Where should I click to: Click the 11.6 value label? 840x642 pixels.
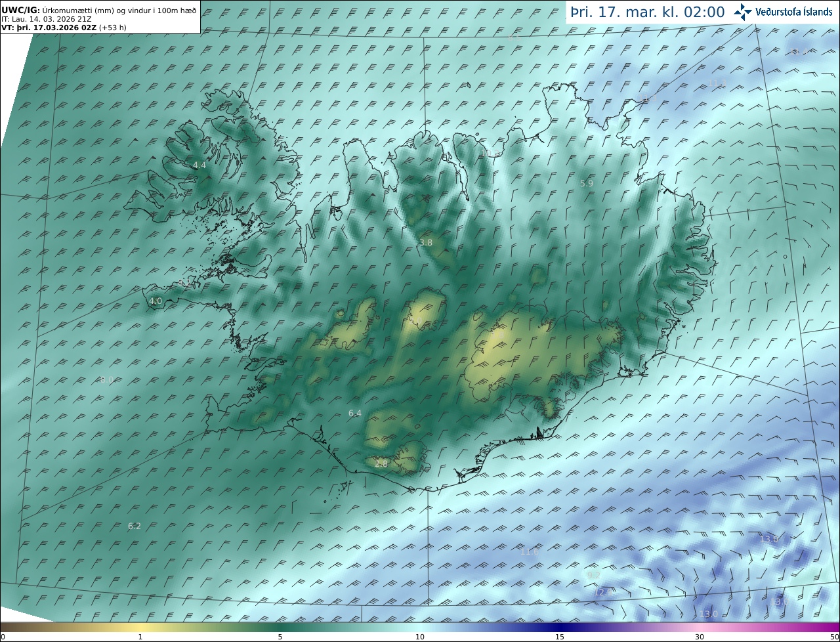tap(530, 552)
